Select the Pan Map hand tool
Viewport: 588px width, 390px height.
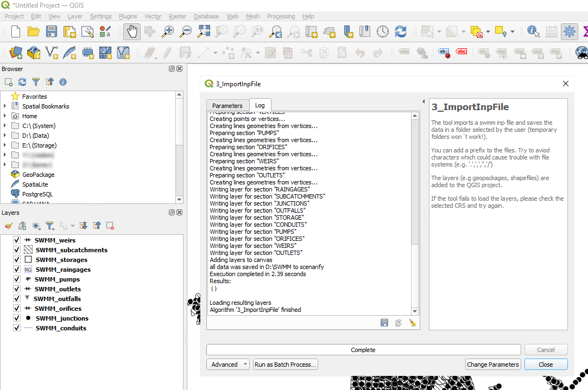pyautogui.click(x=131, y=31)
